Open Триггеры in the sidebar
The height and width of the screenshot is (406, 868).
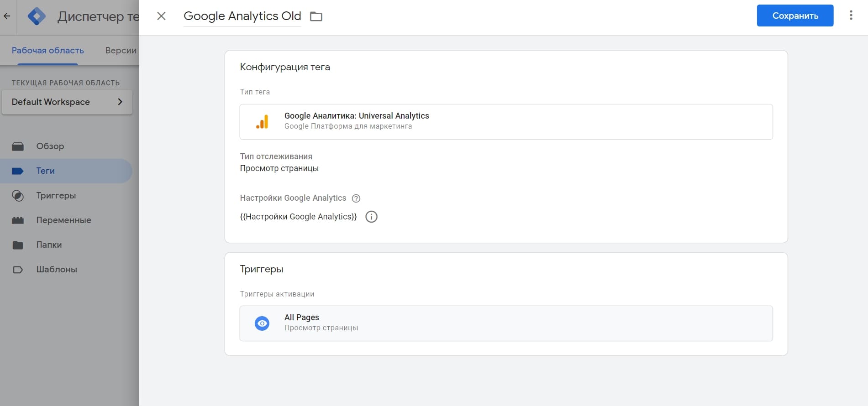66,195
